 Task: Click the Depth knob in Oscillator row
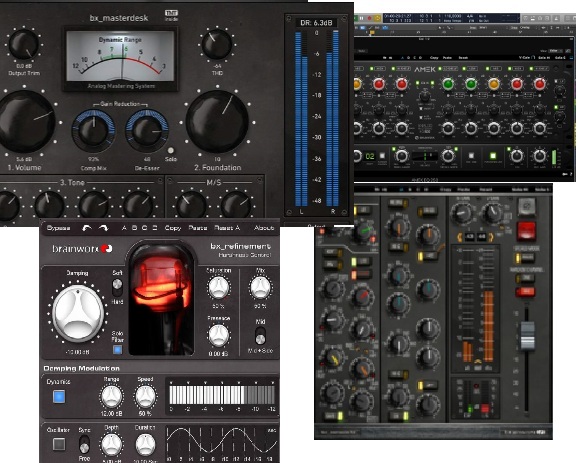pyautogui.click(x=111, y=445)
